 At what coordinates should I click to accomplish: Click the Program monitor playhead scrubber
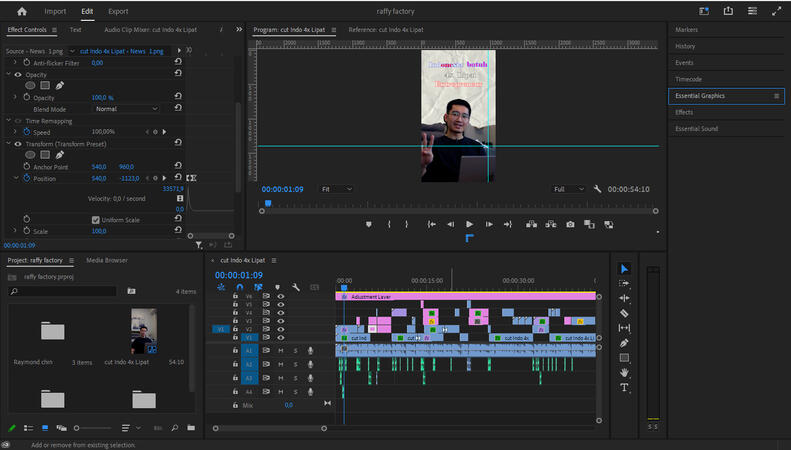point(267,203)
